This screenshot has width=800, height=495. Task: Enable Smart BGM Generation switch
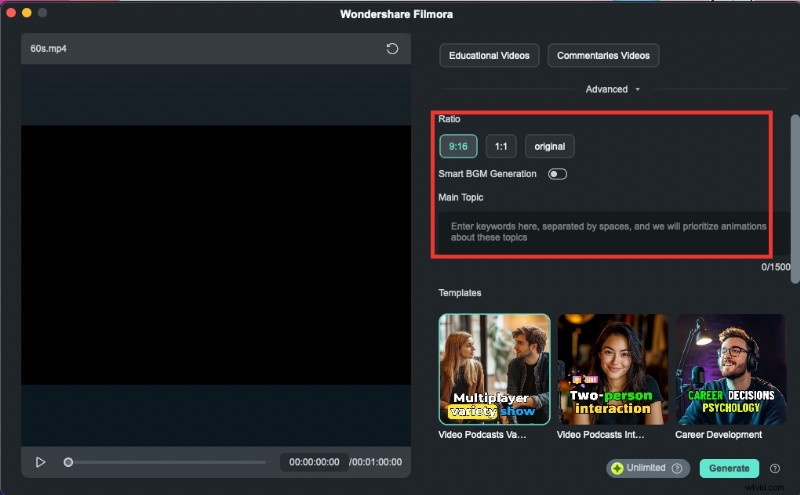click(x=557, y=174)
